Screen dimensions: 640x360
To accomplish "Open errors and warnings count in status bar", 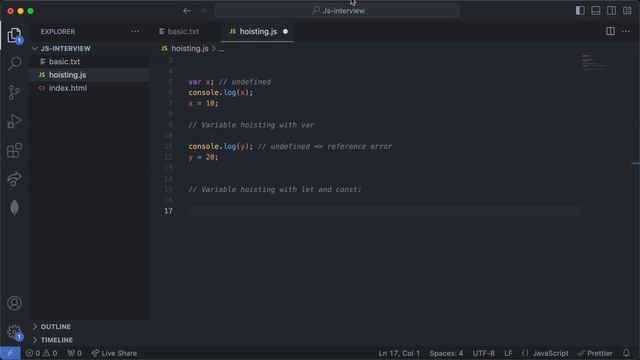I will [x=41, y=353].
